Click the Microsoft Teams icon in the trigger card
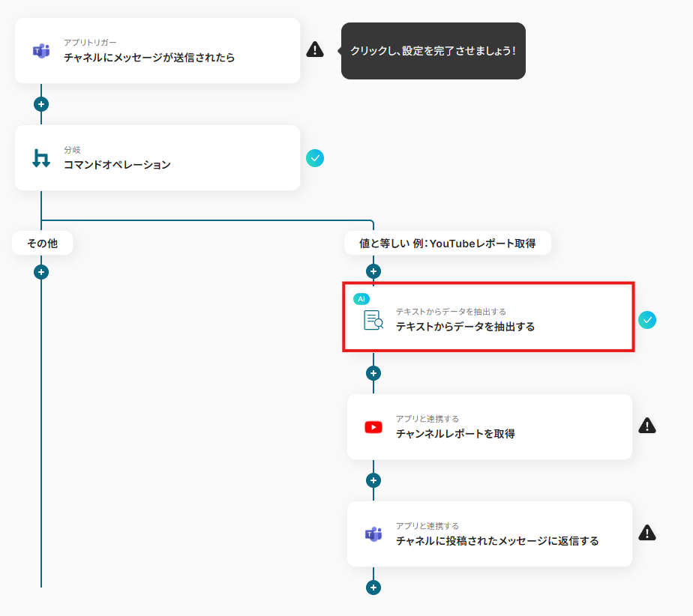The width and height of the screenshot is (693, 616). 41,51
